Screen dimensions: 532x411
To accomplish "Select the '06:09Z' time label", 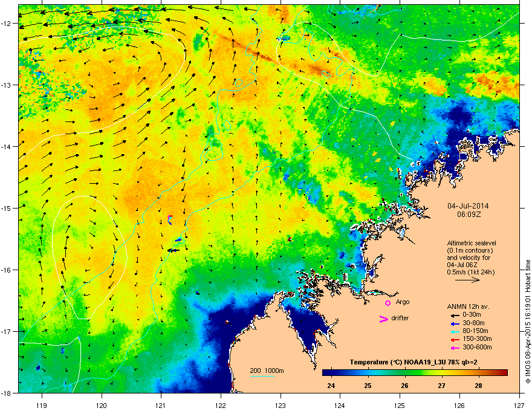I will tap(469, 215).
